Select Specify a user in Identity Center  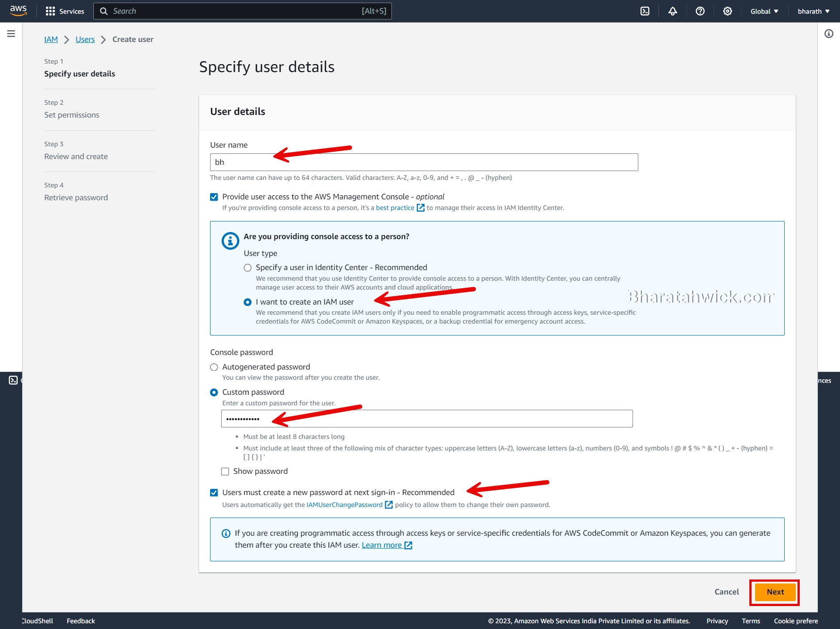(248, 268)
